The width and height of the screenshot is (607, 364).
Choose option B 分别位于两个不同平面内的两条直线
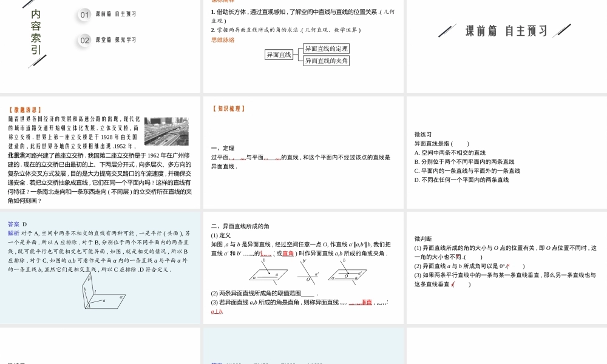coord(464,162)
